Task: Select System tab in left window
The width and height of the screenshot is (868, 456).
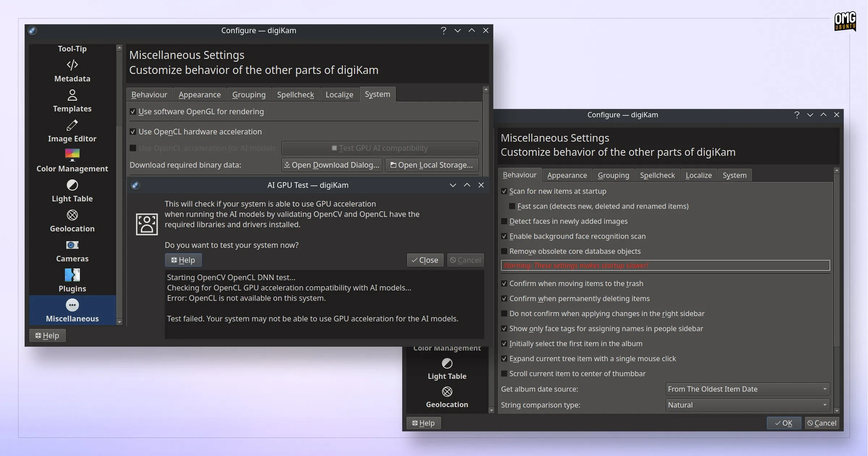Action: pyautogui.click(x=378, y=94)
